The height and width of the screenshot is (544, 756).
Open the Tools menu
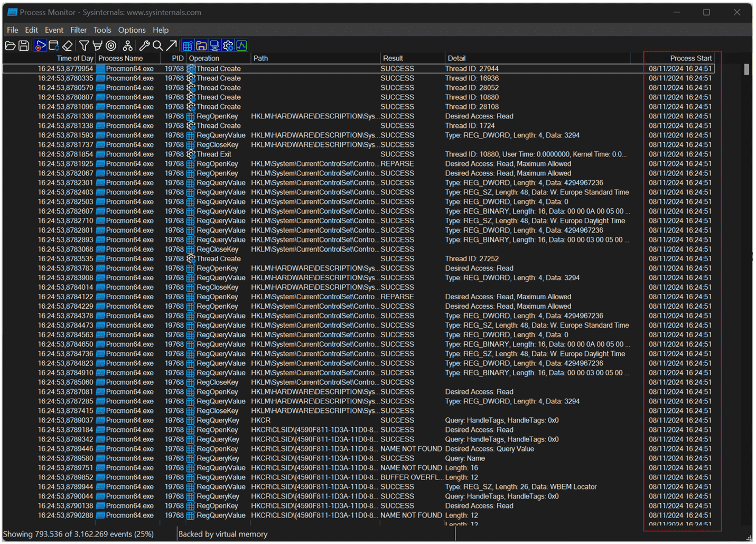click(x=102, y=30)
